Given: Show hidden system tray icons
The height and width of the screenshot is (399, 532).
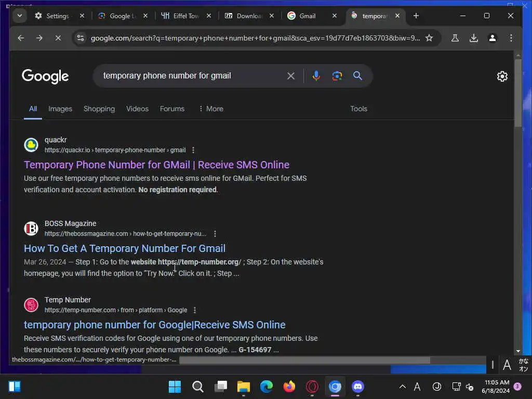Looking at the screenshot, I should point(403,387).
